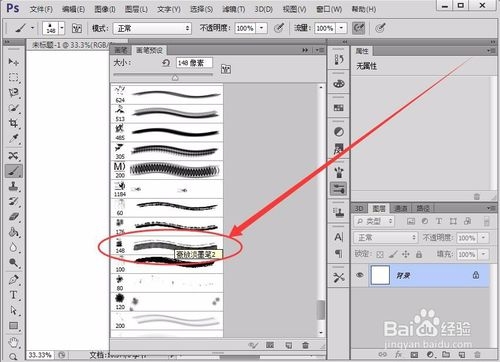
Task: Open the layer blend mode 正常 dropdown
Action: pos(385,238)
